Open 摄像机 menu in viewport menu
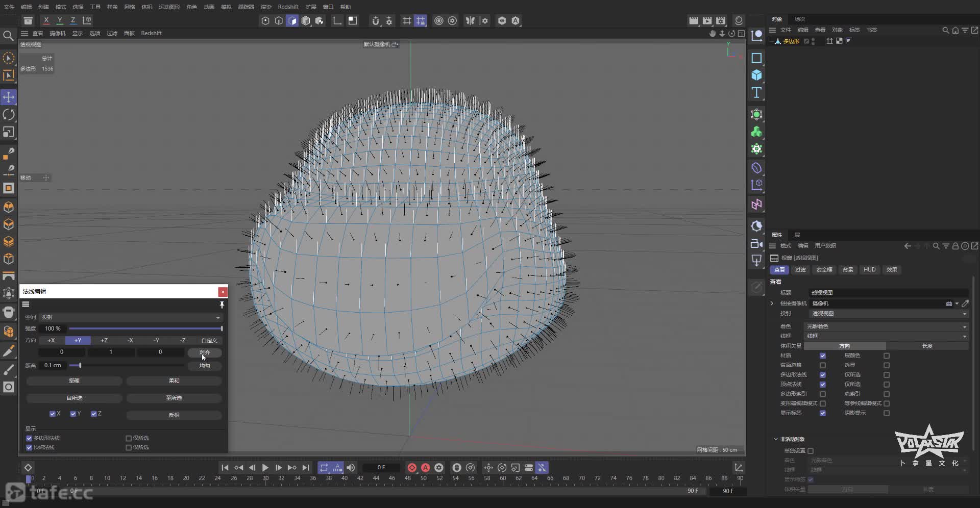The image size is (980, 508). (x=57, y=33)
